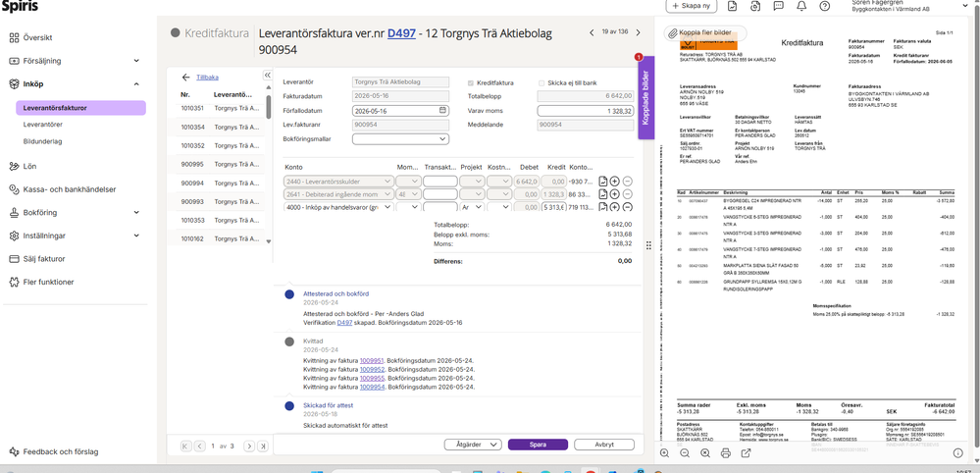The height and width of the screenshot is (473, 980).
Task: Open the Bokföringsmallar dropdown
Action: point(400,138)
